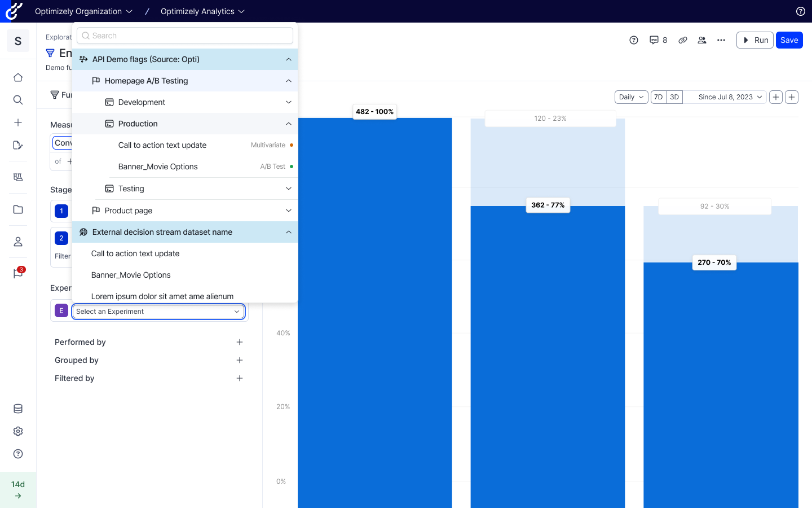Click the experiment Search field
Viewport: 812px width, 508px height.
tap(185, 36)
